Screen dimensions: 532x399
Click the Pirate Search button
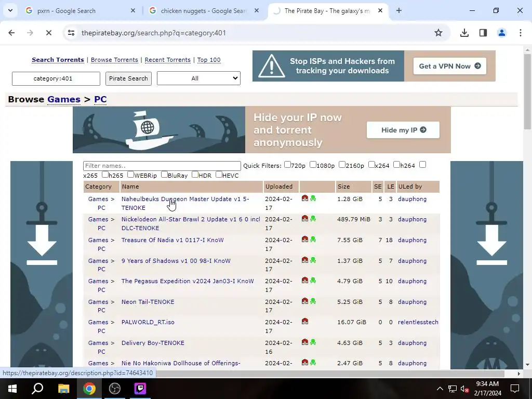point(128,78)
